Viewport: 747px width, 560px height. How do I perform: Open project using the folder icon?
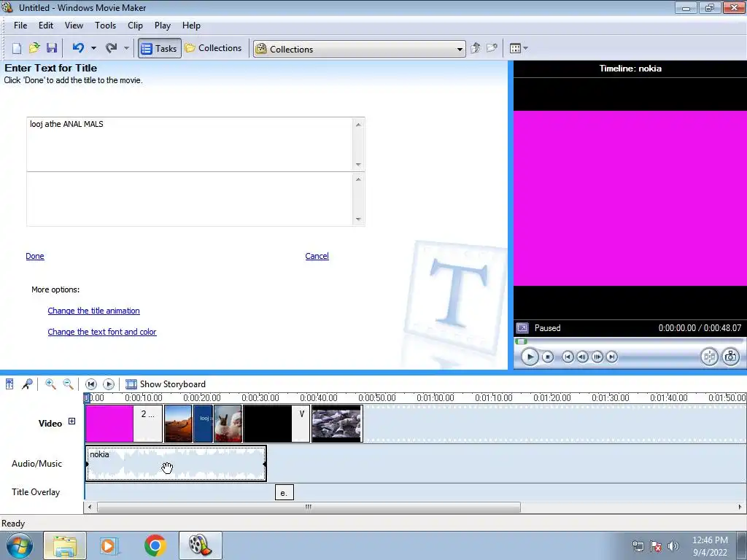click(x=34, y=48)
